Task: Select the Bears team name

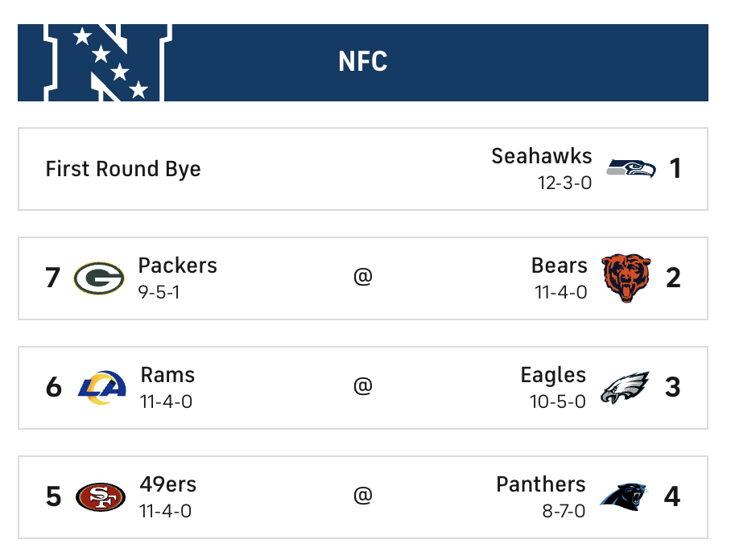Action: click(x=559, y=266)
